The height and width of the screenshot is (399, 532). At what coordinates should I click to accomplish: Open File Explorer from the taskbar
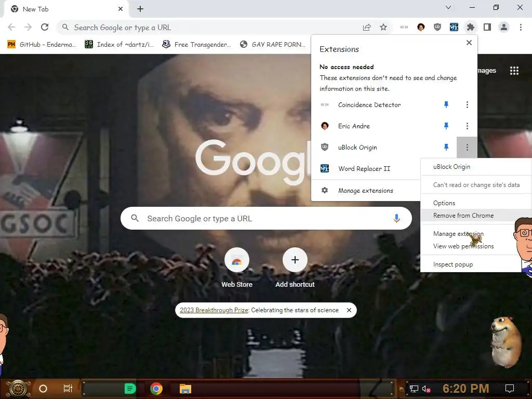(x=185, y=389)
